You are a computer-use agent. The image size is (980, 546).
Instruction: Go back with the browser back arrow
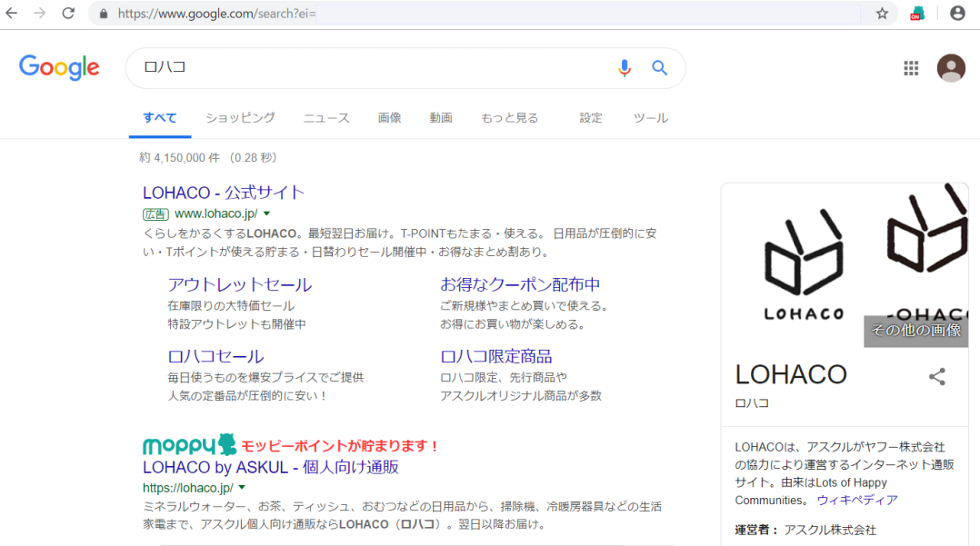tap(12, 13)
